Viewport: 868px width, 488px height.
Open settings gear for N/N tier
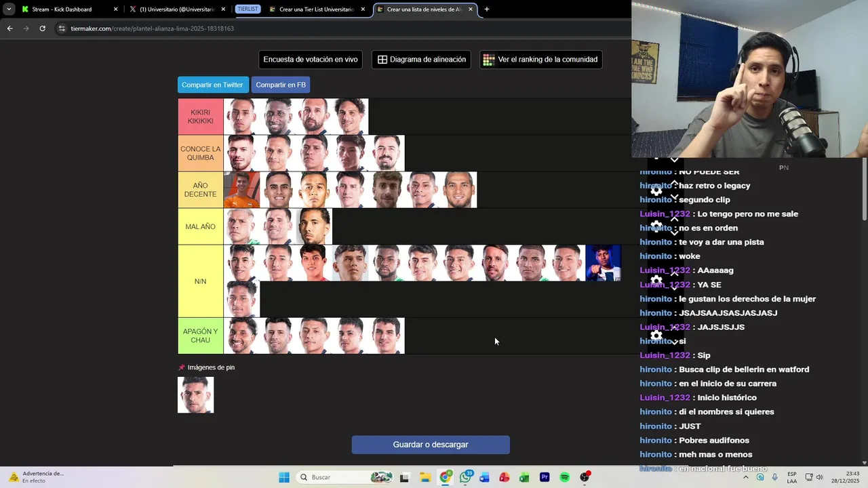tap(656, 280)
